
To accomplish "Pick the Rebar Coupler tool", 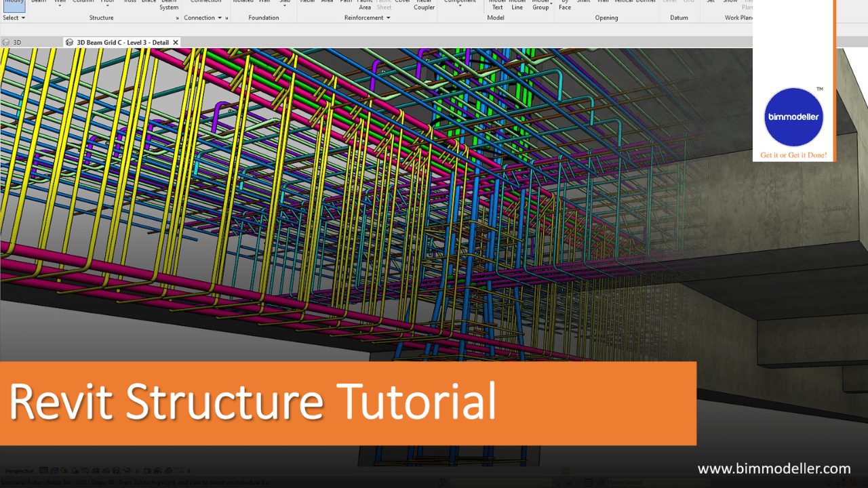I will pos(425,5).
